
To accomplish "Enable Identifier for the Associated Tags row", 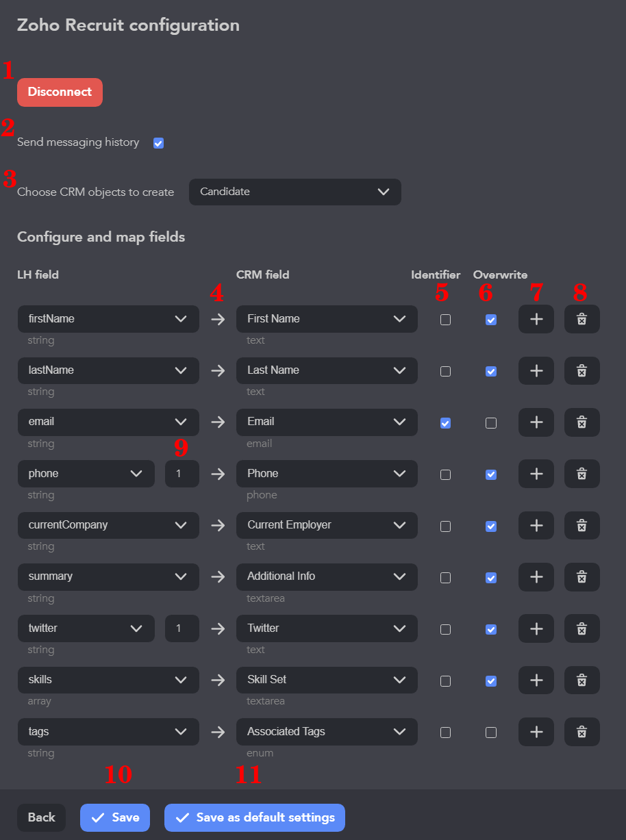I will point(445,733).
